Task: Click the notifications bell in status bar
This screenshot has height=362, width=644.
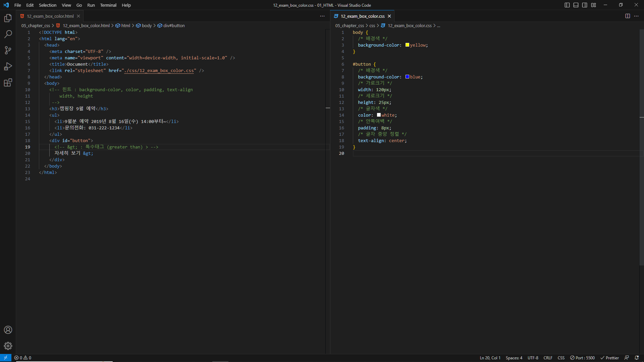Action: pyautogui.click(x=637, y=358)
